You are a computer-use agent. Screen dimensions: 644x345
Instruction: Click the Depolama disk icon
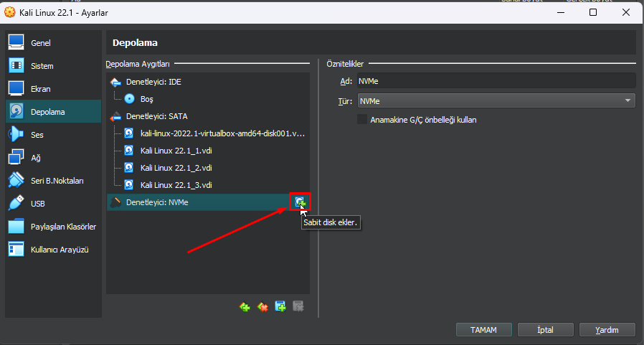click(x=16, y=111)
